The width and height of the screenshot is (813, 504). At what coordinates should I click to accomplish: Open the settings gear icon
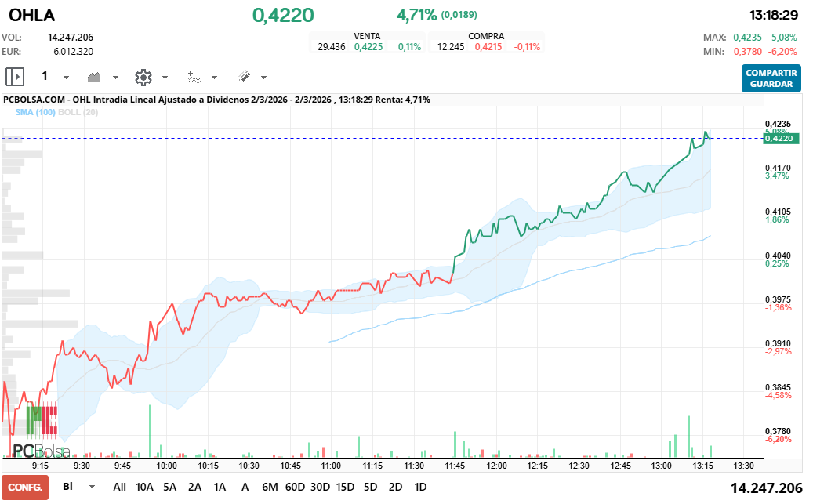coord(143,77)
